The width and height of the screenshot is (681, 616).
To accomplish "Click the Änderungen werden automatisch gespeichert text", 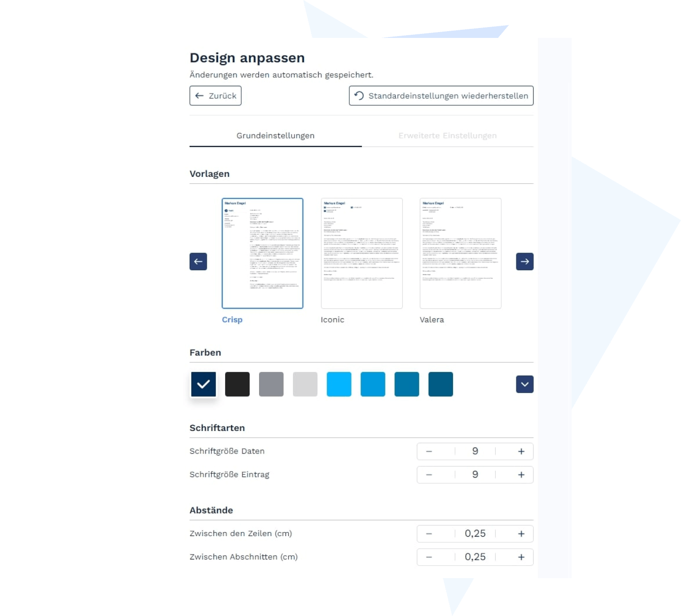I will [x=281, y=75].
